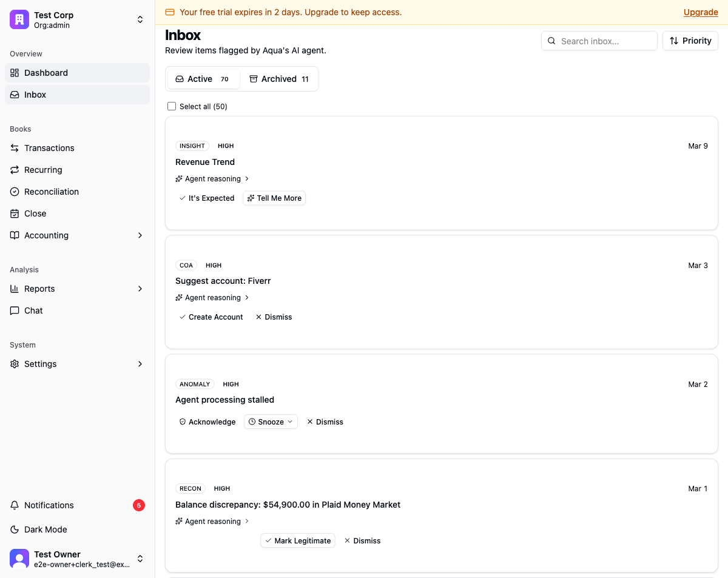Open the Close calendar icon
728x578 pixels.
[15, 213]
